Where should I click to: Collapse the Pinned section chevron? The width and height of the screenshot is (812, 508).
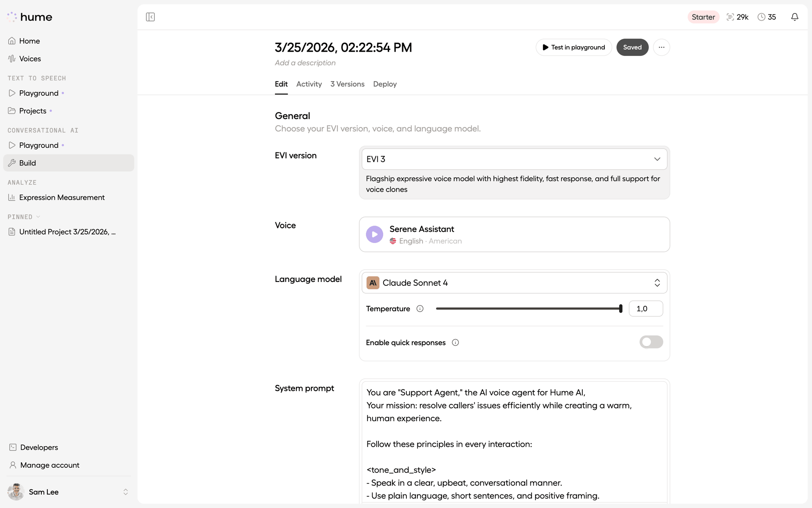coord(38,217)
